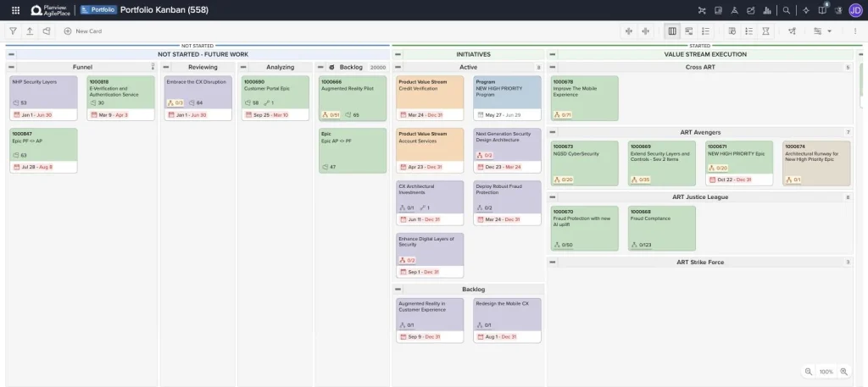Open the JD user avatar menu
Image resolution: width=868 pixels, height=387 pixels.
[x=855, y=10]
